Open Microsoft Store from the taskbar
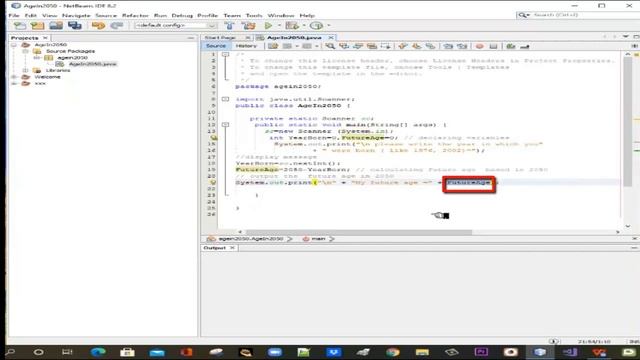 [x=127, y=352]
